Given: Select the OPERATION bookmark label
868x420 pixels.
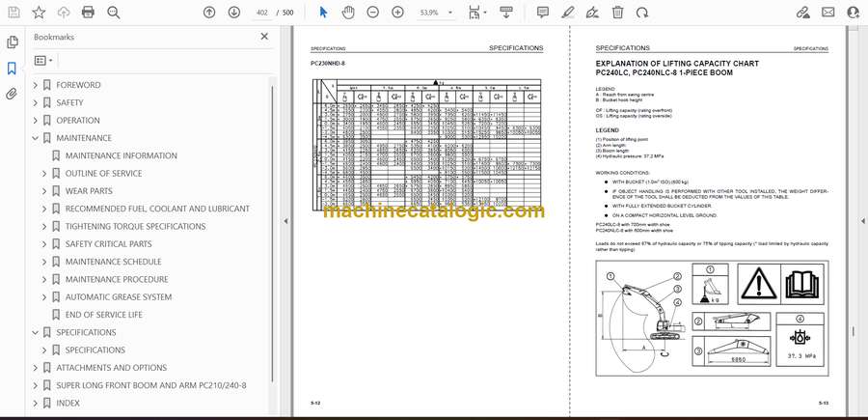Looking at the screenshot, I should [78, 121].
